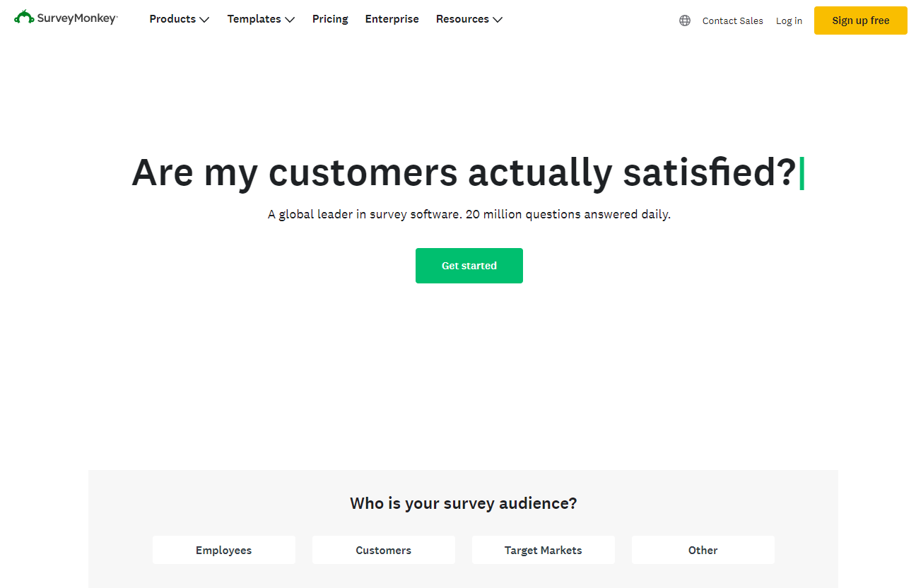Click the Log in link
Screen dimensions: 916x588
coord(789,20)
